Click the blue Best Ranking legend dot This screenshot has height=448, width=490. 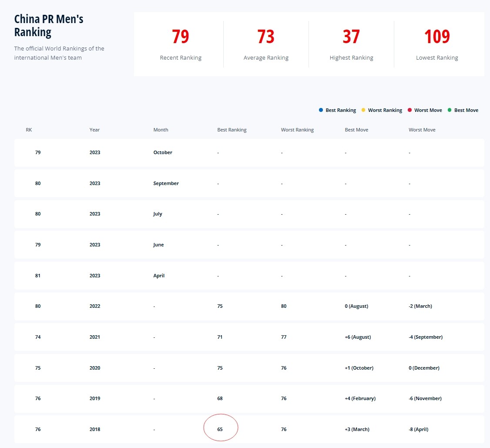(x=321, y=110)
